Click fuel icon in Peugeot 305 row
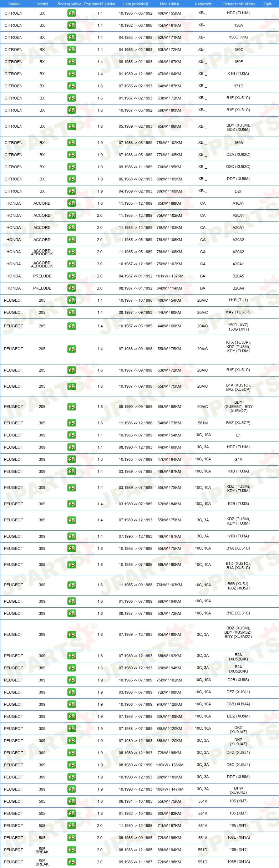The image size is (279, 868). (71, 423)
